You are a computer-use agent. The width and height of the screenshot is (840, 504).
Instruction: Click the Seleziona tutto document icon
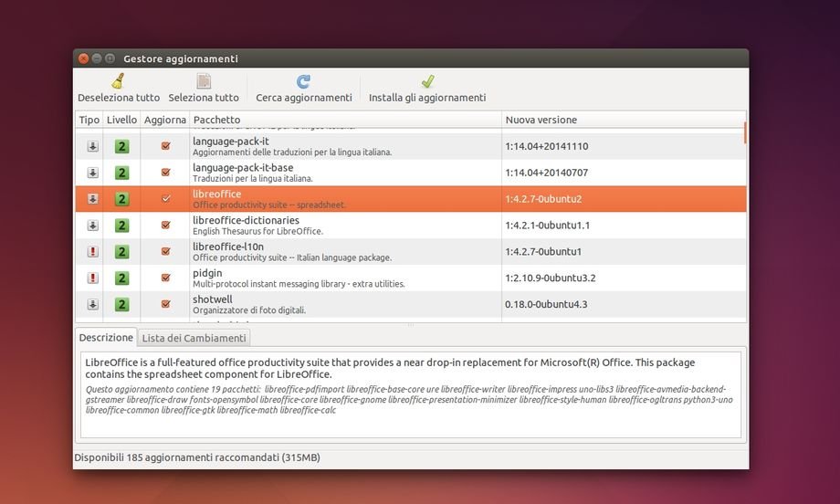[204, 81]
